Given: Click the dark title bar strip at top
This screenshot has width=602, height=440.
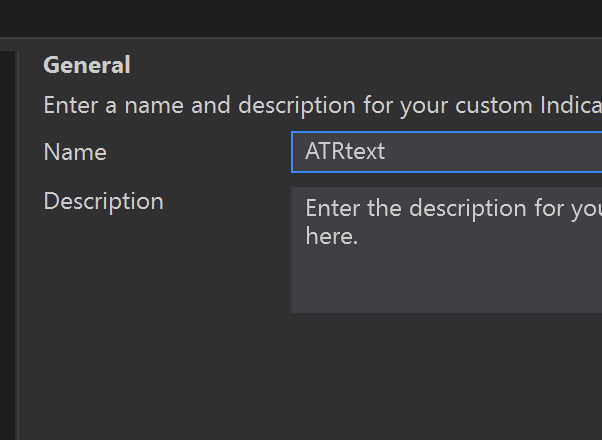Looking at the screenshot, I should pos(300,18).
